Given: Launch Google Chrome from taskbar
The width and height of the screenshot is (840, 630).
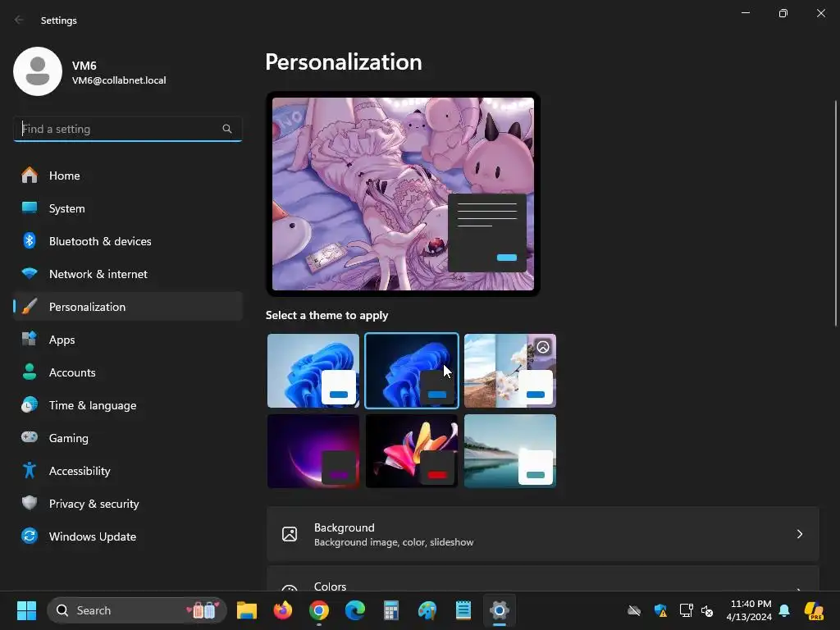Looking at the screenshot, I should click(x=319, y=610).
